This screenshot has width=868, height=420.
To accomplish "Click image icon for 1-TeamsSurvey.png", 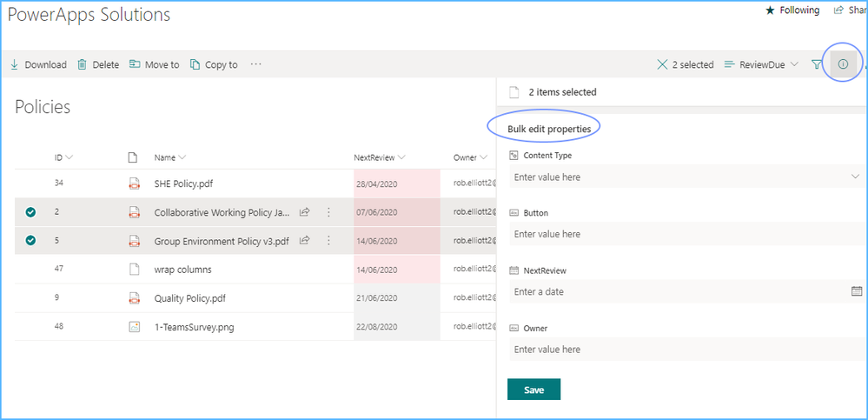I will pos(134,327).
